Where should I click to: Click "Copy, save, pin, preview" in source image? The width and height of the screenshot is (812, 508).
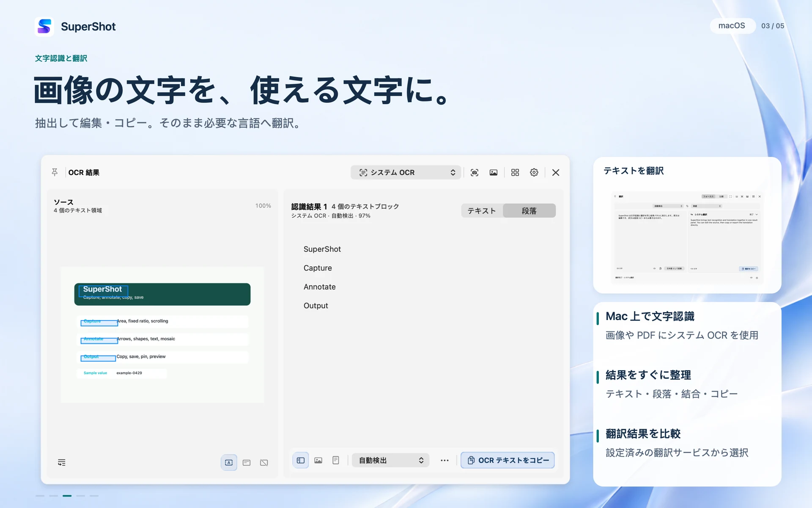click(141, 356)
